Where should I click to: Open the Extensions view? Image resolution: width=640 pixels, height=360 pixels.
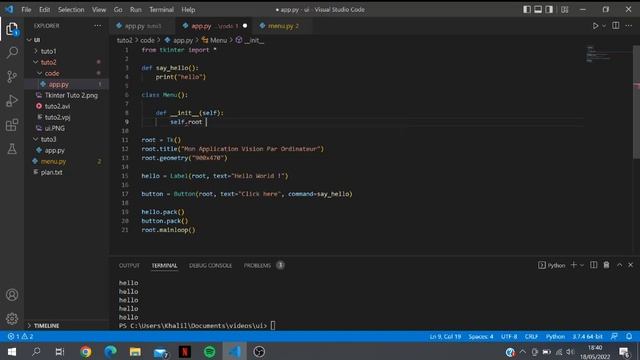pos(12,124)
